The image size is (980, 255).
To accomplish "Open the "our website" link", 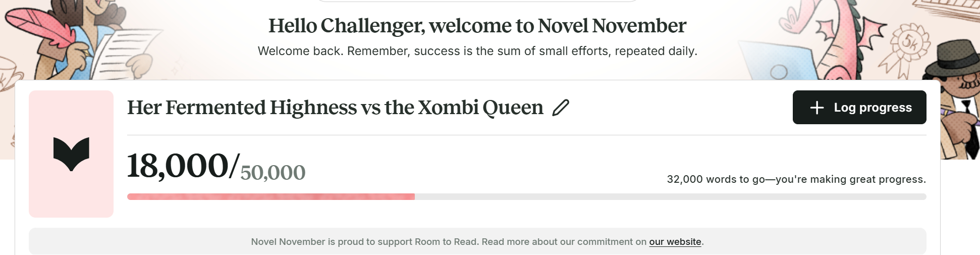I will pyautogui.click(x=675, y=242).
